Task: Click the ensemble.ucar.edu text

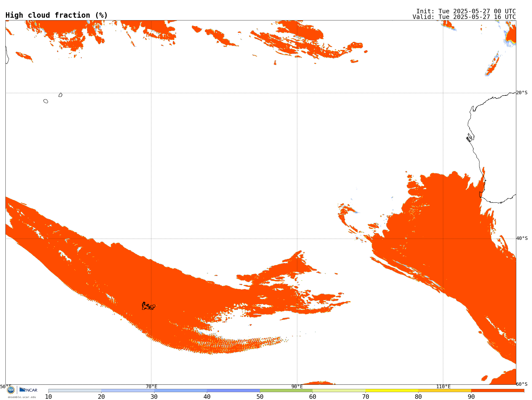Action: 22,397
